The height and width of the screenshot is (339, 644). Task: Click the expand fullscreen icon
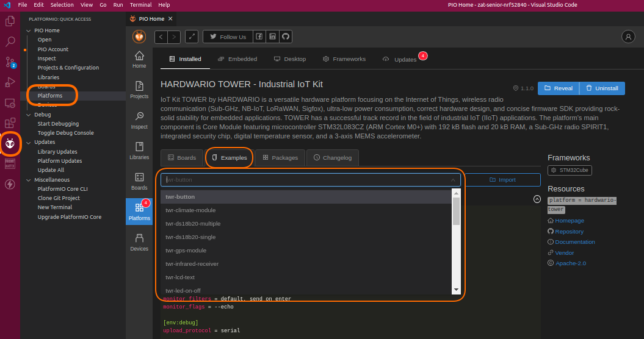(192, 37)
